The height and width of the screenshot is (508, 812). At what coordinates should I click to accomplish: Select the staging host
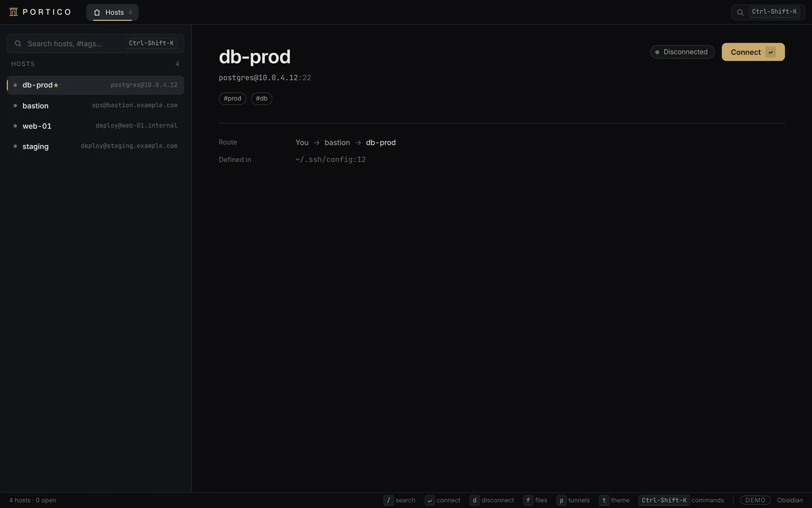tap(95, 146)
